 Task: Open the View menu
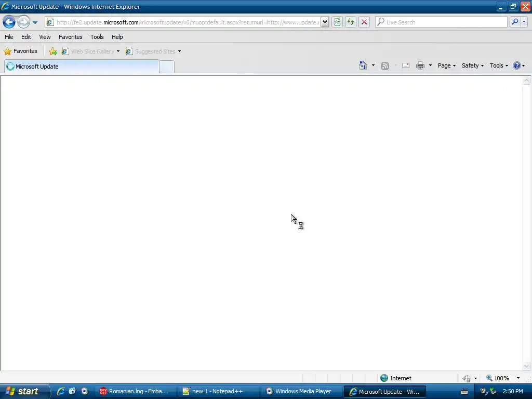[45, 37]
